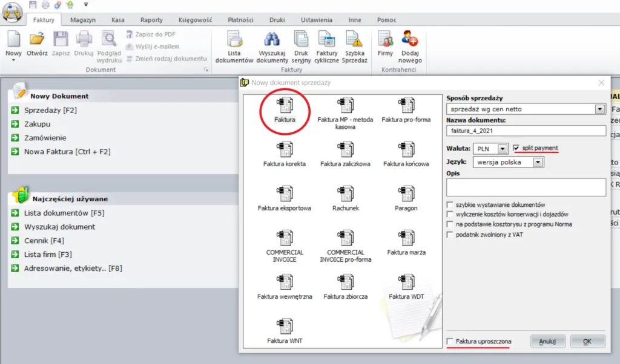Viewport: 620px width, 364px height.
Task: Click the Anuluj button
Action: click(x=547, y=342)
